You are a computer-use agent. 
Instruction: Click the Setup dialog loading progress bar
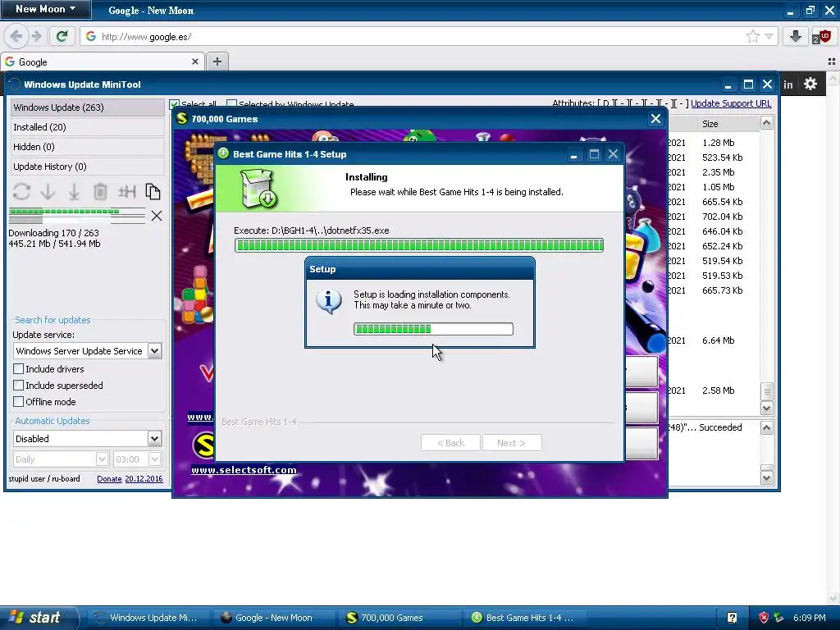433,329
